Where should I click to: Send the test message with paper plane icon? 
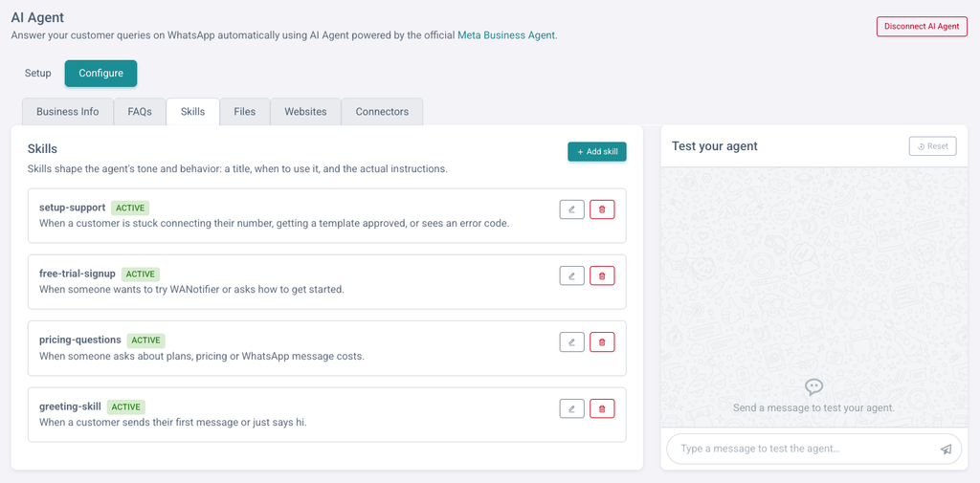[947, 449]
